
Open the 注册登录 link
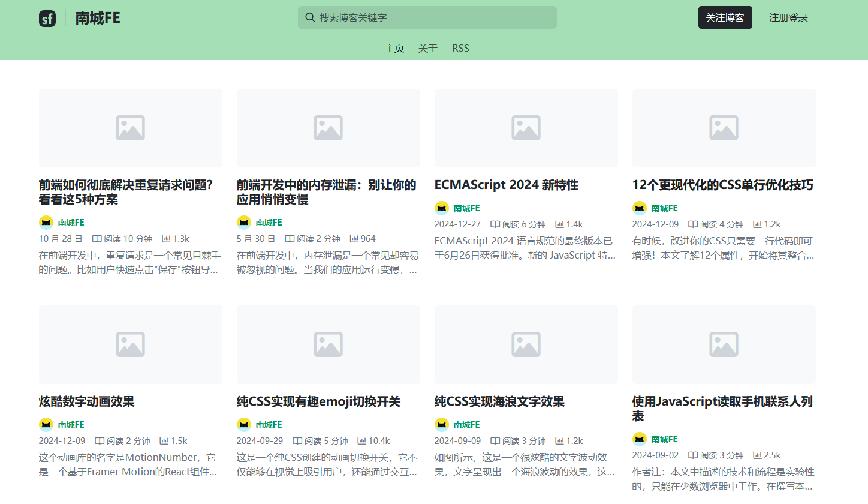click(788, 17)
